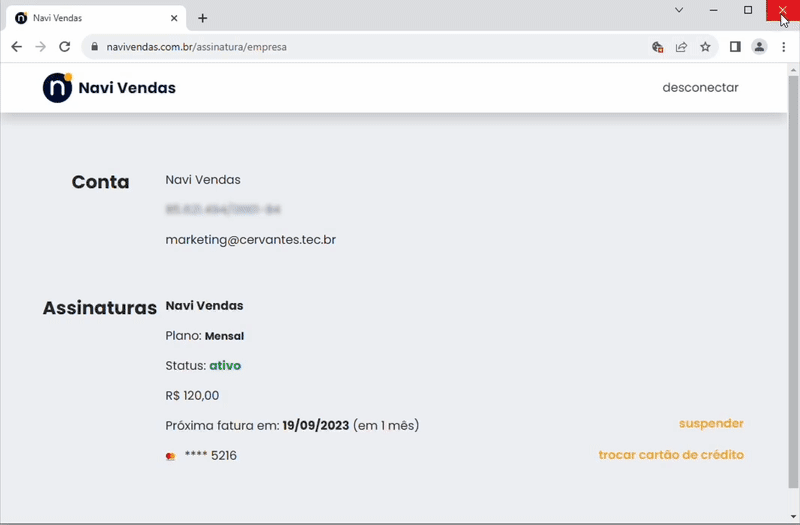View site info via the padlock icon

95,47
